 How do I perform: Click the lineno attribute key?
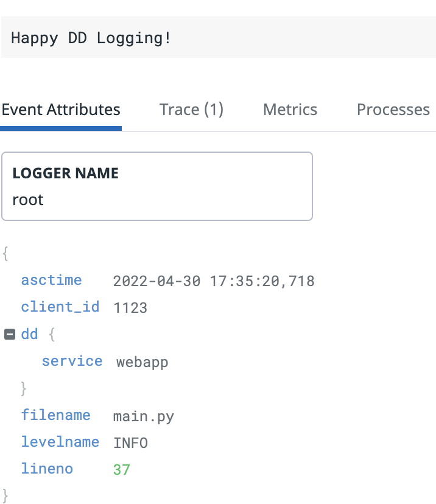[47, 469]
